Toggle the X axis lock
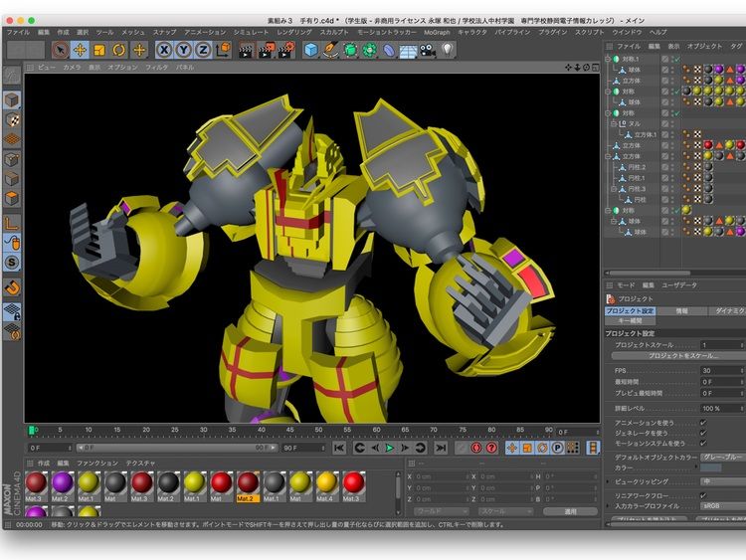The width and height of the screenshot is (746, 560). (165, 50)
